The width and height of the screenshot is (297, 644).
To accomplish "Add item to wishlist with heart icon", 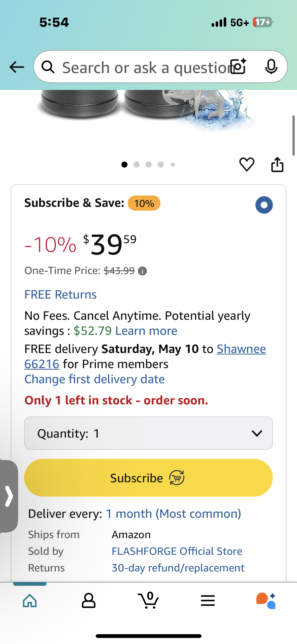I will [x=247, y=164].
